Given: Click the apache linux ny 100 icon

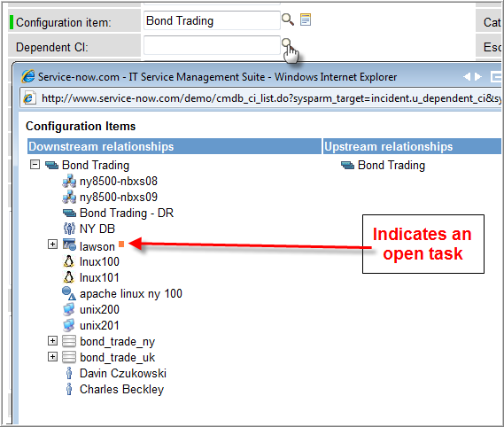Looking at the screenshot, I should 69,293.
